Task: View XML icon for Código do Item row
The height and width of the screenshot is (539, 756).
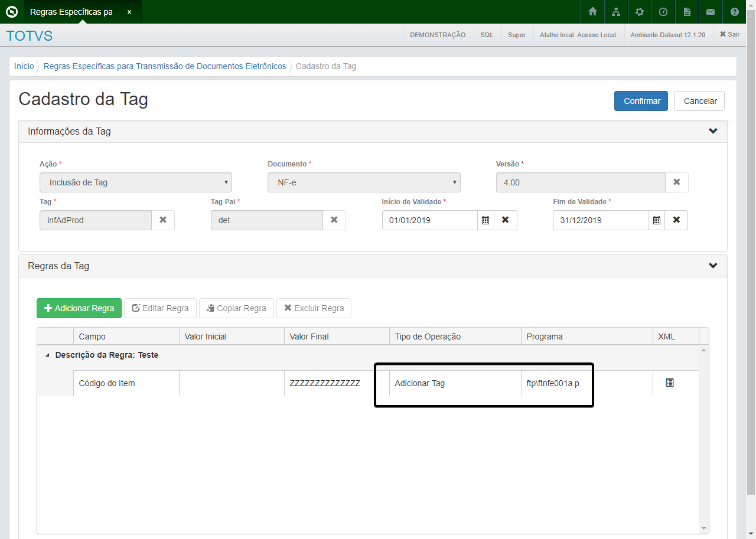Action: 670,383
